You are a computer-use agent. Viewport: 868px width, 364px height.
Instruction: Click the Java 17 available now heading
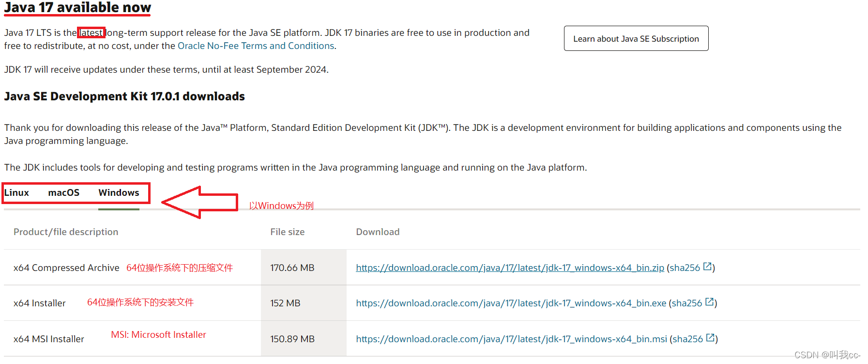point(77,8)
